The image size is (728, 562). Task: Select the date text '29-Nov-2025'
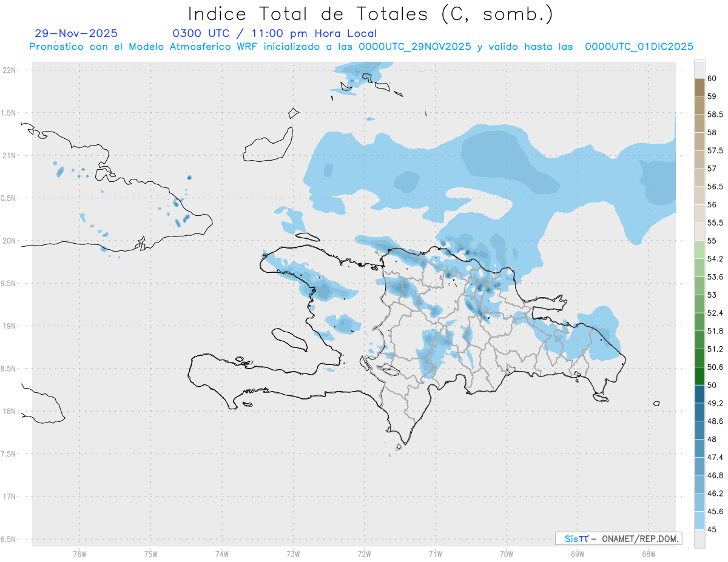[x=76, y=34]
